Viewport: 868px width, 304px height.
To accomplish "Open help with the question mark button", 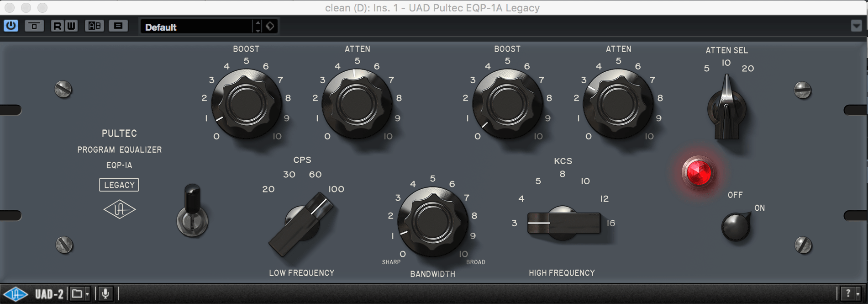I will 848,293.
